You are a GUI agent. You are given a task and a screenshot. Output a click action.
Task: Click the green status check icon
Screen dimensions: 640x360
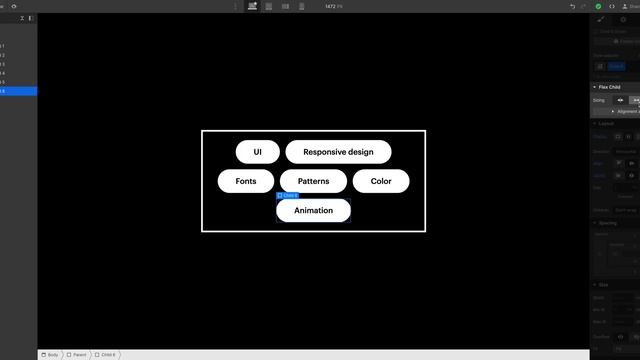pyautogui.click(x=598, y=7)
